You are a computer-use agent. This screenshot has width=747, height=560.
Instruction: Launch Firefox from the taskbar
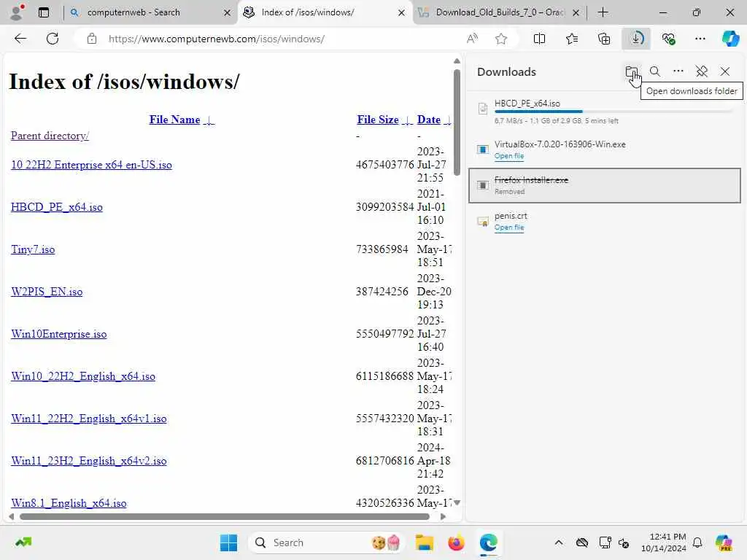click(x=456, y=542)
